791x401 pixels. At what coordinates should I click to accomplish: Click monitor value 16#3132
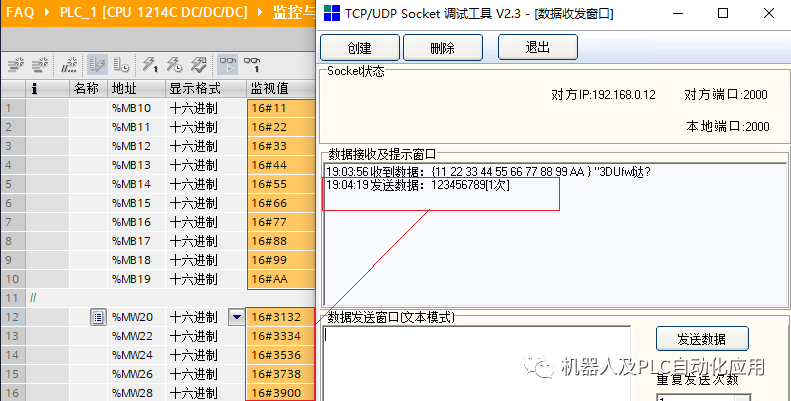281,317
